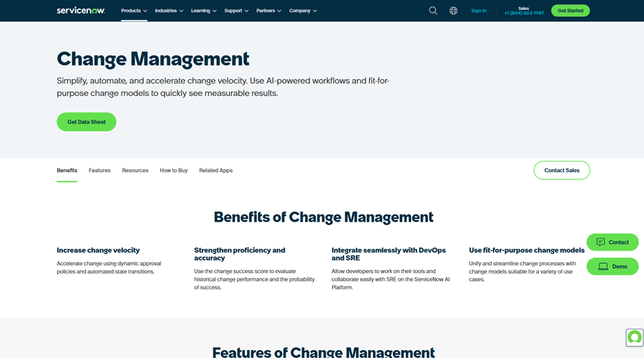Click the Benefits of Change Management heading

(323, 217)
